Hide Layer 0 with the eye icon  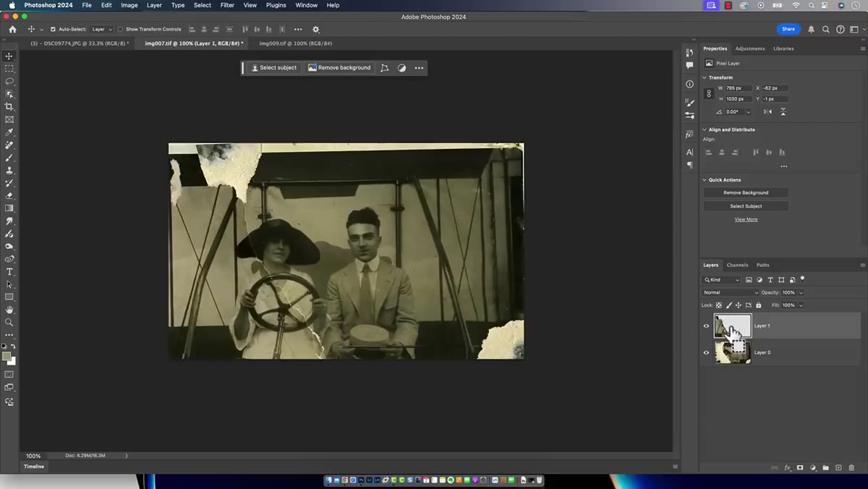[707, 352]
